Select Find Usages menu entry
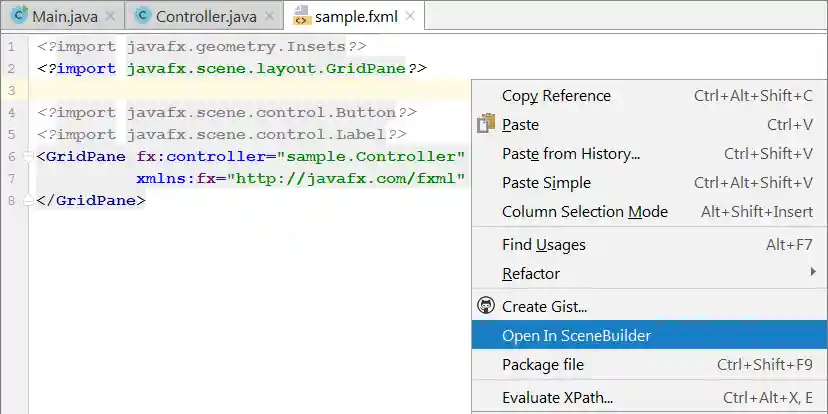The width and height of the screenshot is (828, 414). point(543,245)
